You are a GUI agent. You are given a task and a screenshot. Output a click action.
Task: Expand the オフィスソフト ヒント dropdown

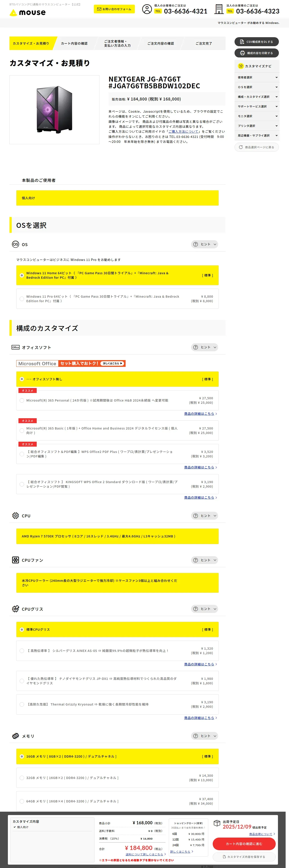[x=205, y=347]
